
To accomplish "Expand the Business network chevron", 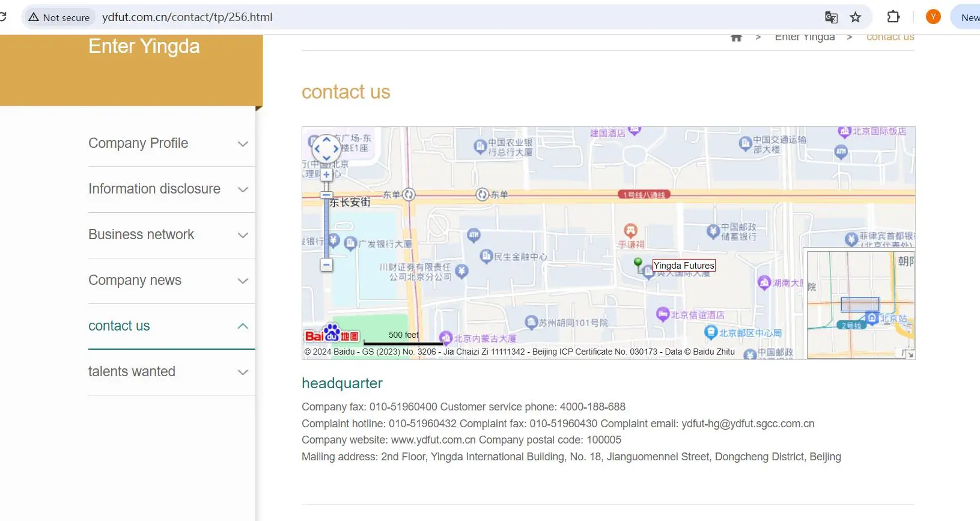I will [243, 235].
